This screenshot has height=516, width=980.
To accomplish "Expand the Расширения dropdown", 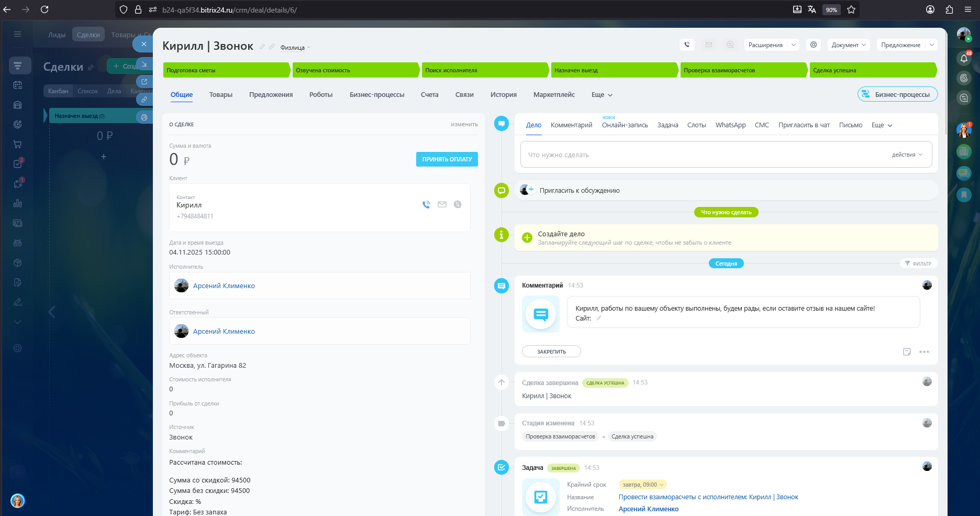I will click(771, 45).
